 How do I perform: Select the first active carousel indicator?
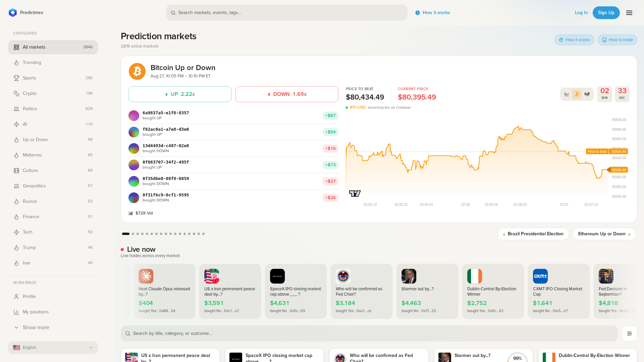point(126,234)
